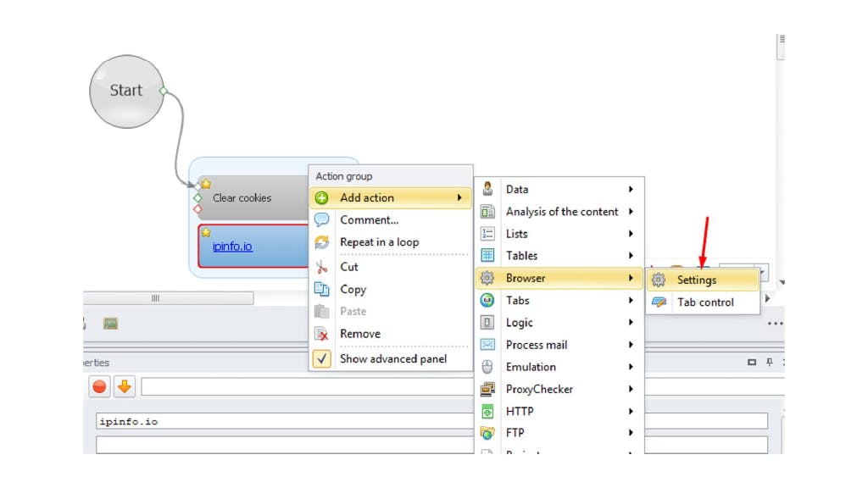Click the red record circle button
Image resolution: width=868 pixels, height=488 pixels.
[x=100, y=386]
